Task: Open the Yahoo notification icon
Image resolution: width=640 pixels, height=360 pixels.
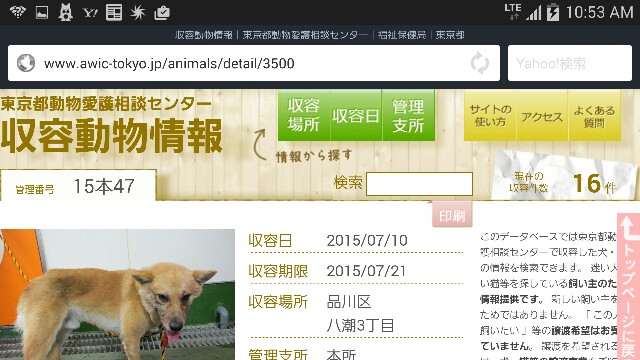Action: click(90, 13)
